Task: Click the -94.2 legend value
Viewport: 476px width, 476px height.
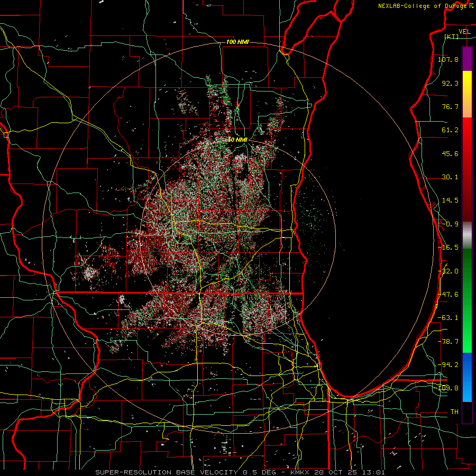Action: click(x=448, y=364)
